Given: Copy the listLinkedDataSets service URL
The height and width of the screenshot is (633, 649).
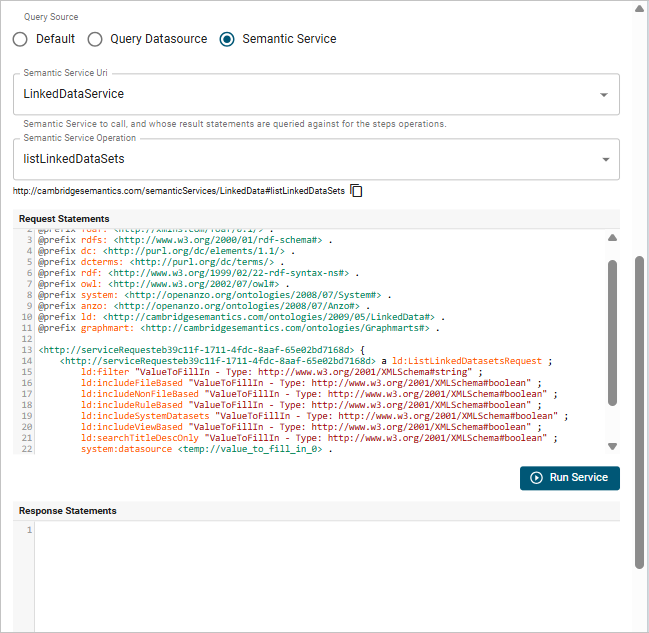Looking at the screenshot, I should (x=356, y=191).
